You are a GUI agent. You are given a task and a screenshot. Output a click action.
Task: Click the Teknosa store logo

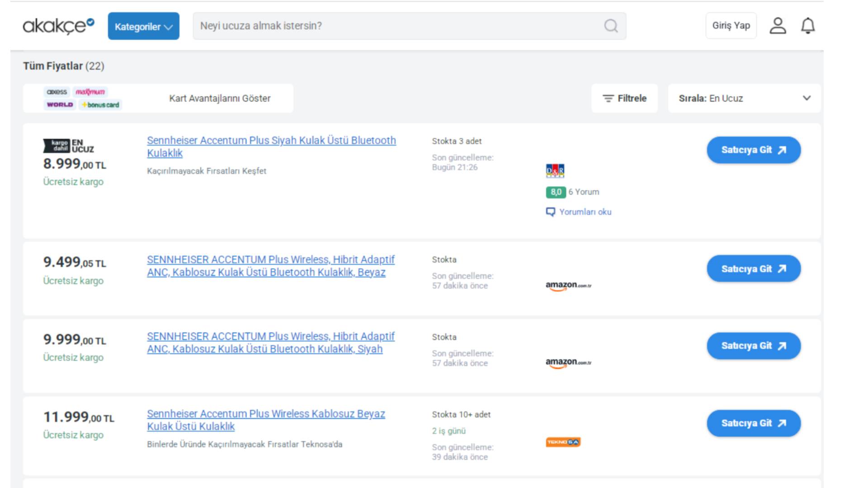click(563, 442)
